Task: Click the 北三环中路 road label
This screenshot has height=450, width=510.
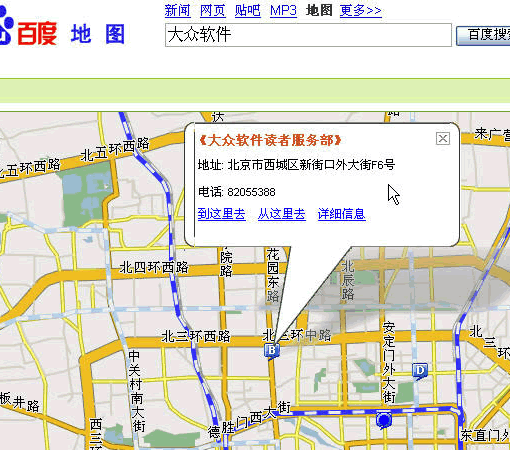Action: [297, 335]
